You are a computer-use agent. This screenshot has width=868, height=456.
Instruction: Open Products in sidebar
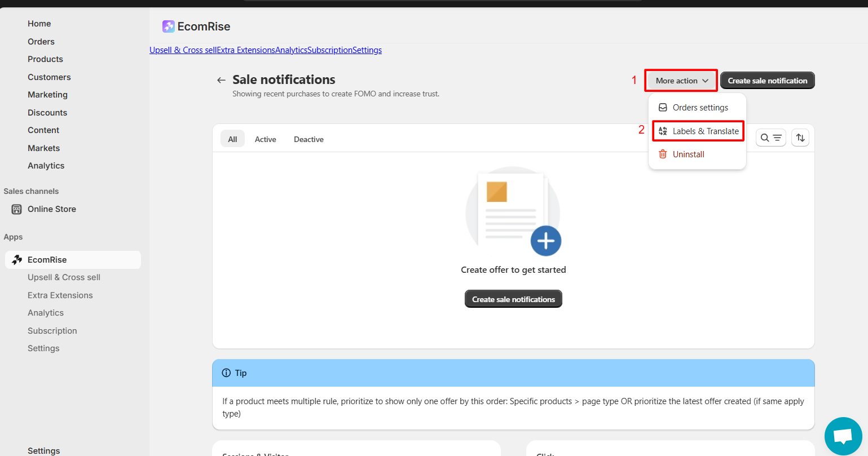tap(45, 59)
